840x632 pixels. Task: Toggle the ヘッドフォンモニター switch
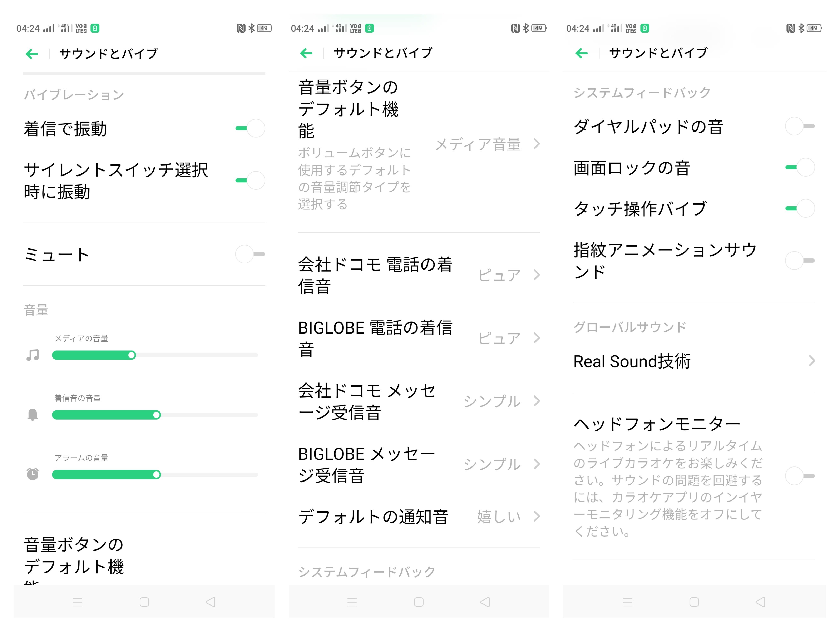[800, 475]
